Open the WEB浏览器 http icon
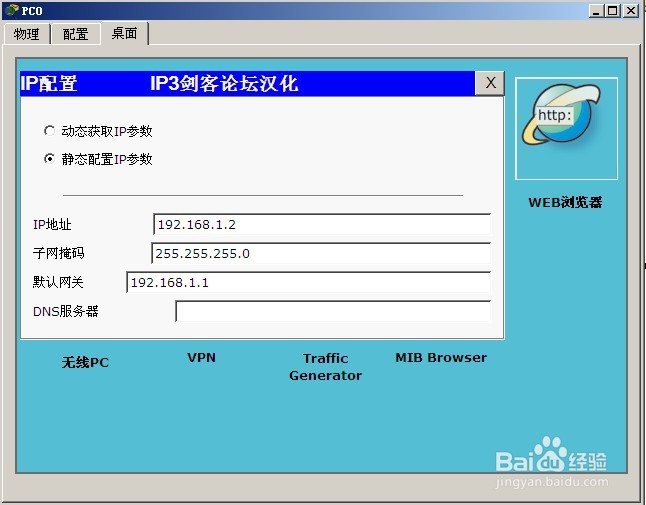 (x=566, y=129)
